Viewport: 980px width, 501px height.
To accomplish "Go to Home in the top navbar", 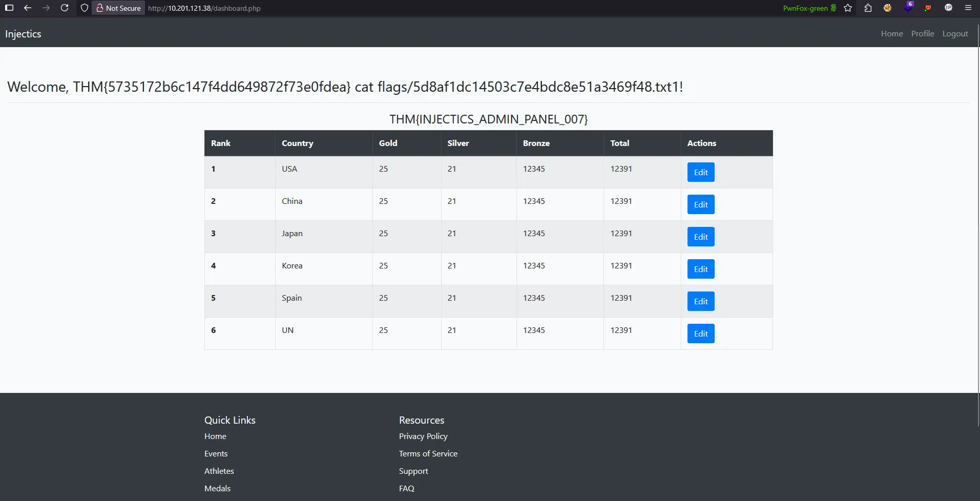I will click(x=892, y=33).
